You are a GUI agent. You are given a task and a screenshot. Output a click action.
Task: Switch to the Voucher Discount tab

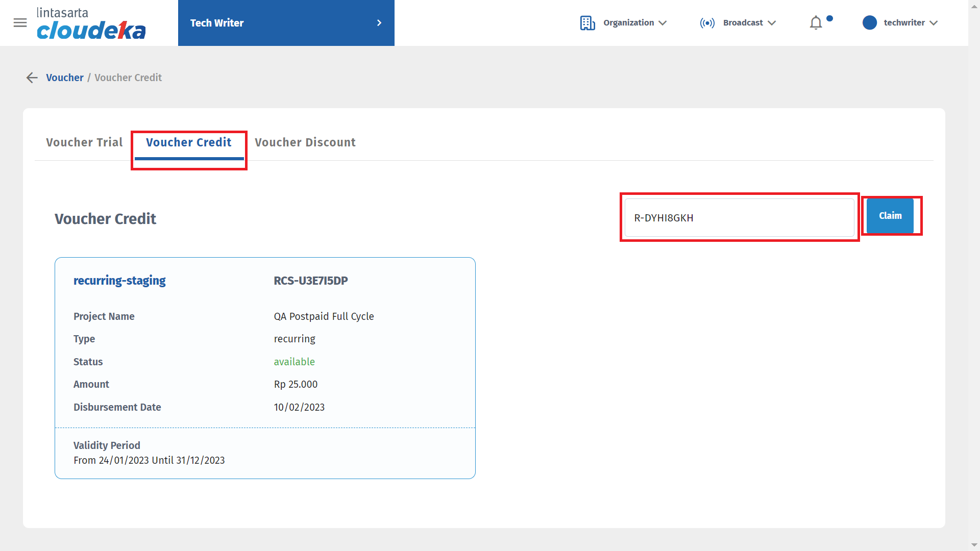tap(305, 142)
